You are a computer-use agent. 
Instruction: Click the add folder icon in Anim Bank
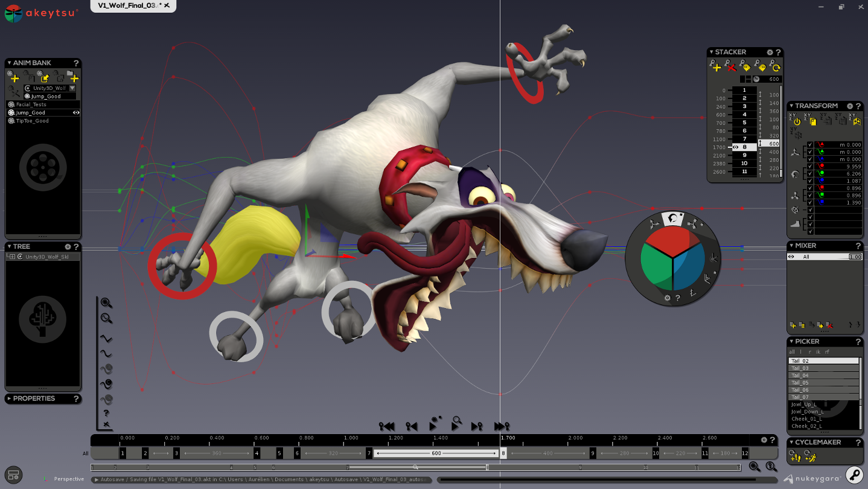[73, 77]
